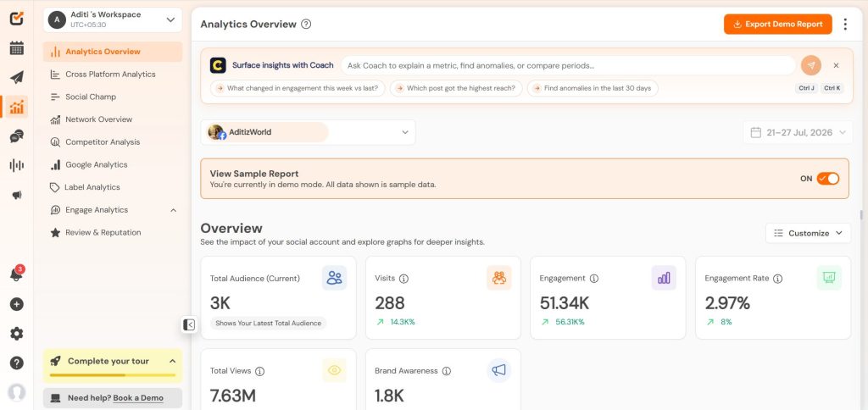This screenshot has width=868, height=410.
Task: Pick 'Which post got the highest reach?' suggestion
Action: point(456,88)
